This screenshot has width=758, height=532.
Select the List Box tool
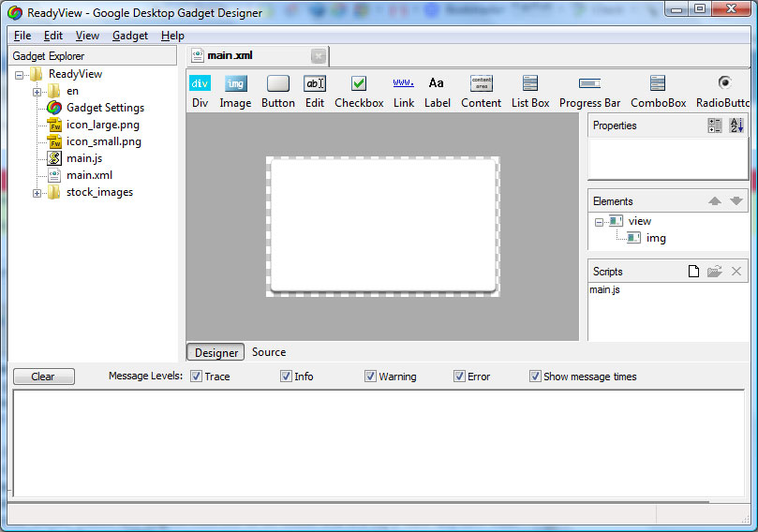(530, 92)
